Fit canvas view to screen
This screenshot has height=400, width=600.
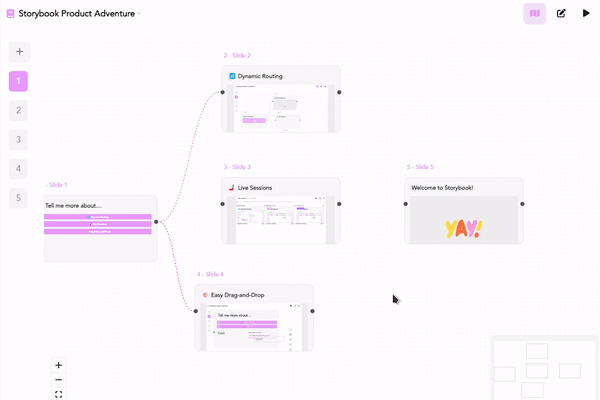[x=59, y=394]
